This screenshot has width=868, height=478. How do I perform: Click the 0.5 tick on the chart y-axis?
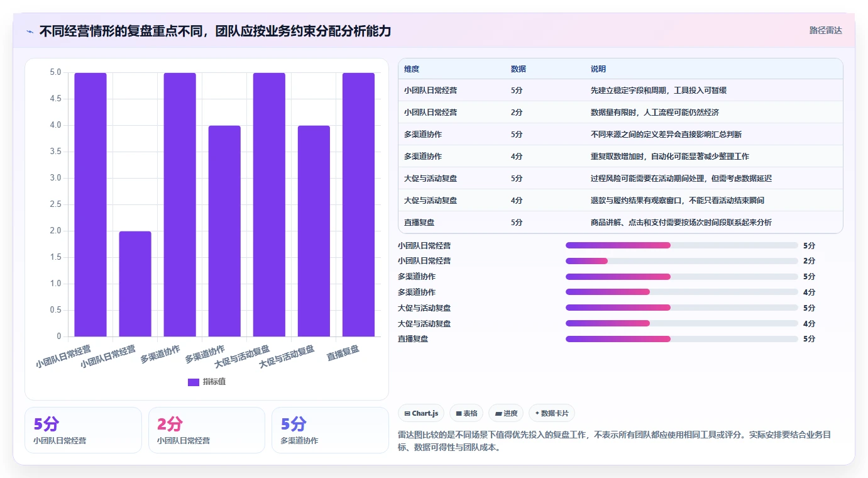tap(55, 310)
